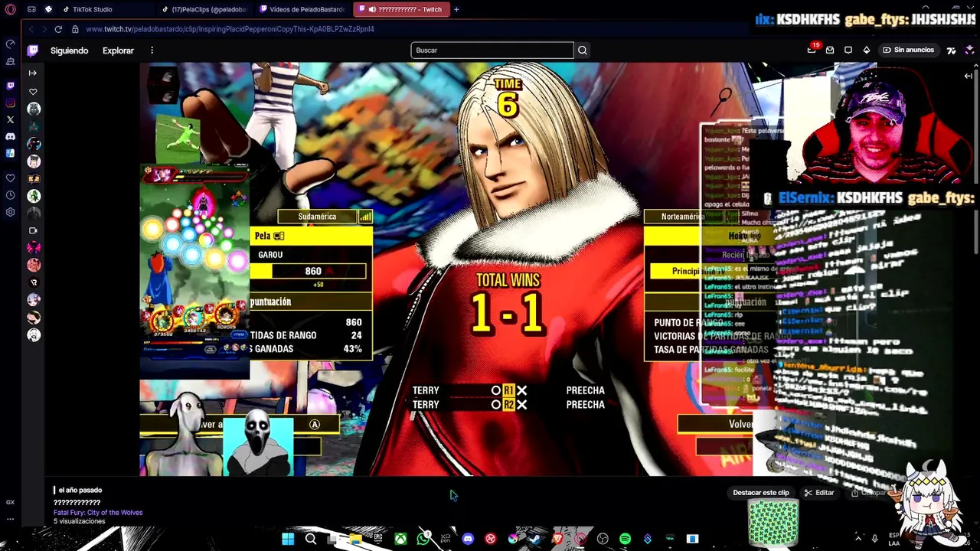
Task: Open OBS Studio from the taskbar
Action: click(603, 539)
